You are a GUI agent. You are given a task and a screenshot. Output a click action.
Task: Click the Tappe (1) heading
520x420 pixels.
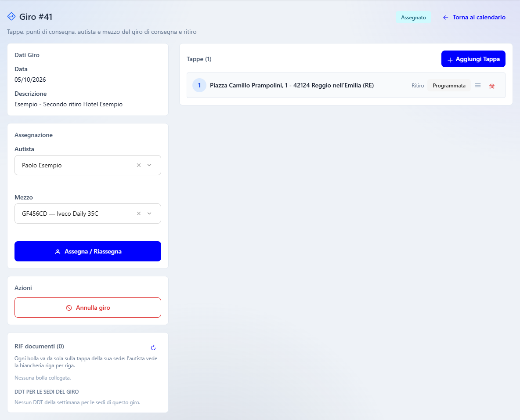tap(199, 59)
